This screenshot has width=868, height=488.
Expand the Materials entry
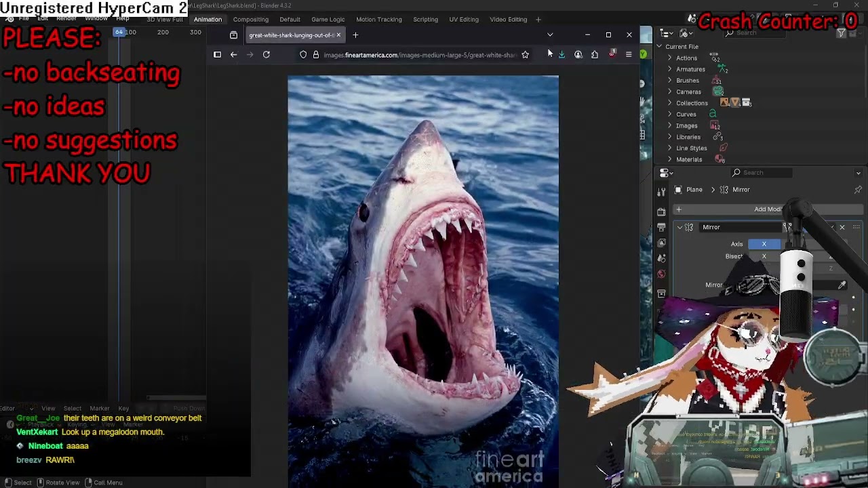[x=670, y=159]
